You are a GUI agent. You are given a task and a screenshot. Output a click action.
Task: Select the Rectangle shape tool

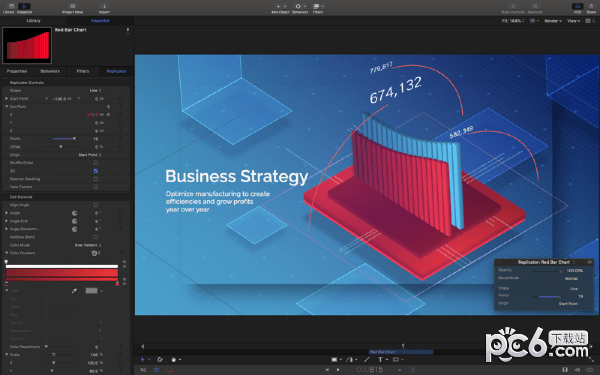pos(334,360)
